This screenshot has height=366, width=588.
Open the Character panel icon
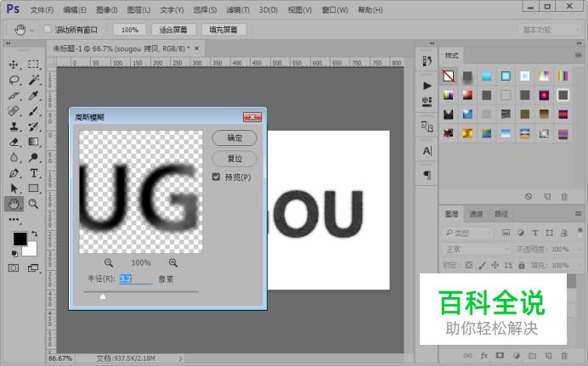[x=427, y=151]
